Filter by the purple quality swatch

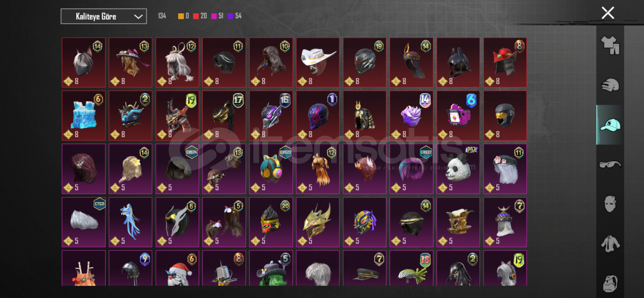[230, 16]
